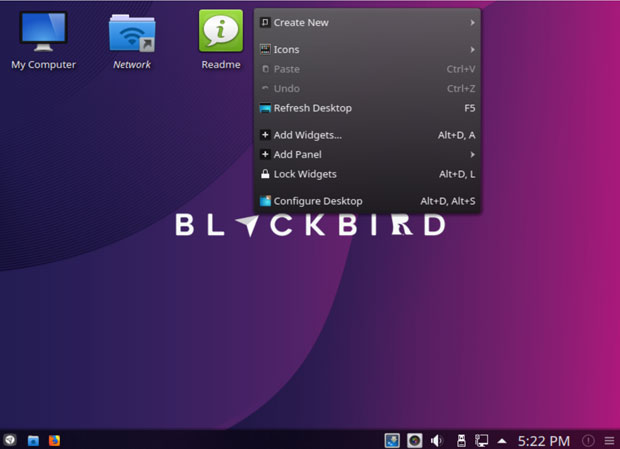Open the notifications indicator in the panel

pos(588,440)
